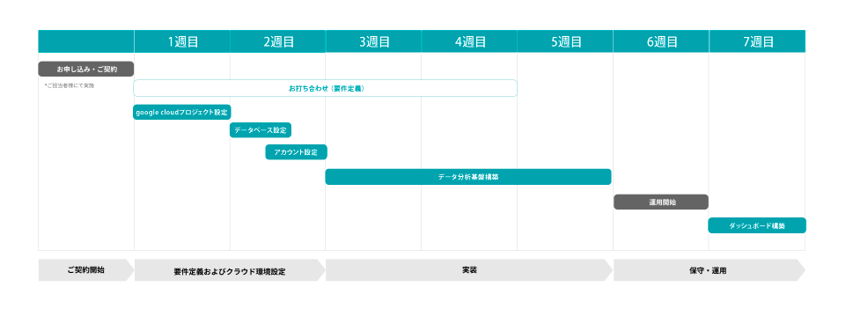Click the アカウント設定 task bar
868x331 pixels.
(296, 152)
